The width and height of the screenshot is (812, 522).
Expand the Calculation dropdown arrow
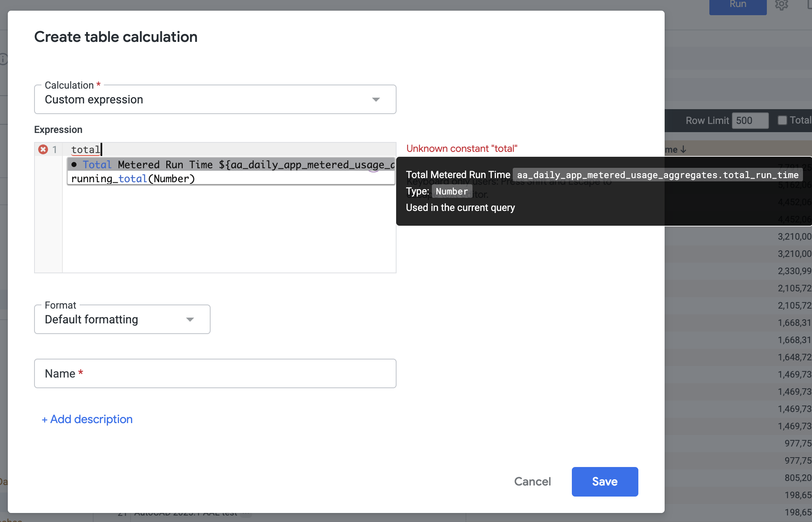click(x=376, y=100)
